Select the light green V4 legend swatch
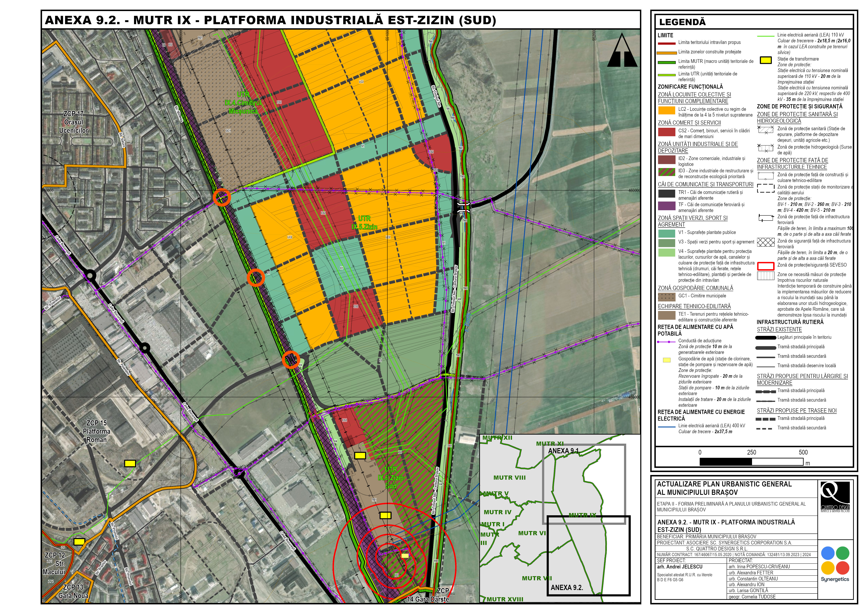 point(666,252)
